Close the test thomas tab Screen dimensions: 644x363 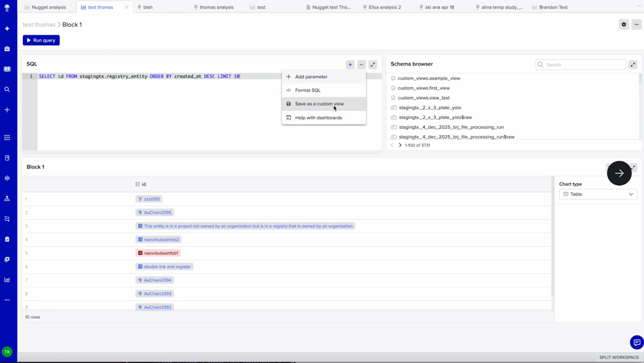coord(126,7)
